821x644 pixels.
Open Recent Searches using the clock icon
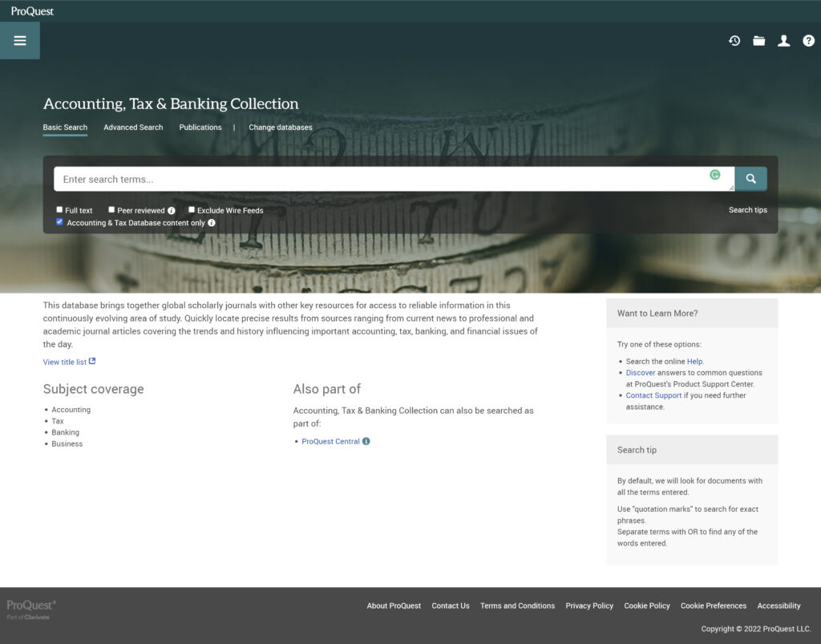click(734, 40)
